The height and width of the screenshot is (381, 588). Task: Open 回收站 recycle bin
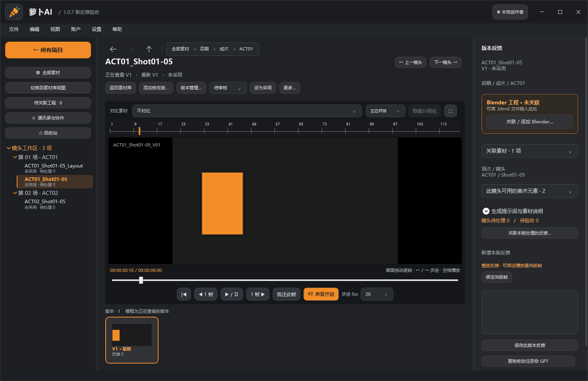tap(48, 133)
